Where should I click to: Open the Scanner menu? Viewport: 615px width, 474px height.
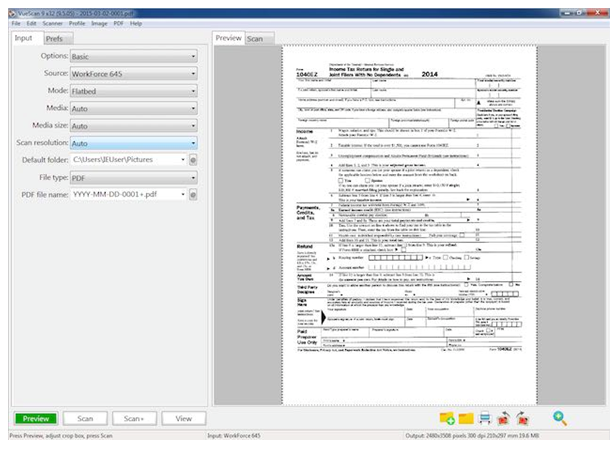pos(54,21)
